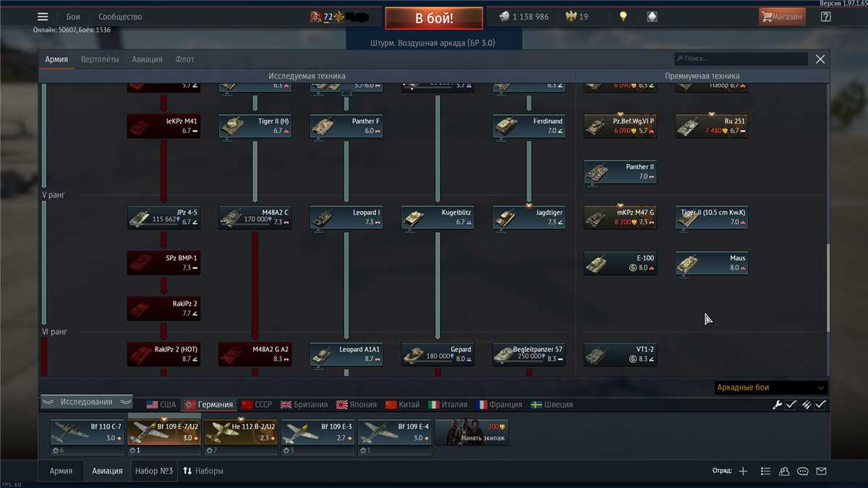The width and height of the screenshot is (868, 488).
Task: Open the contacts list icon
Action: [765, 471]
